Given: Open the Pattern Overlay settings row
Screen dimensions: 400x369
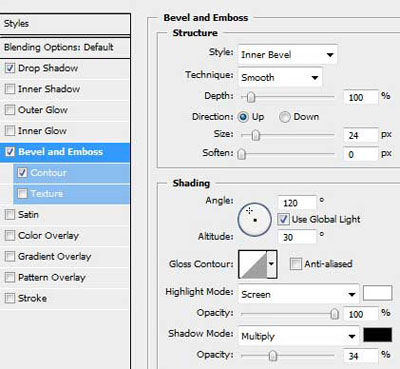Looking at the screenshot, I should tap(65, 277).
